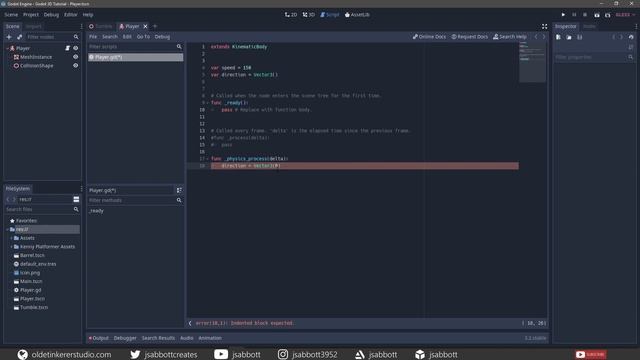The height and width of the screenshot is (360, 640).
Task: Open the script editor Edit menu
Action: [x=127, y=37]
